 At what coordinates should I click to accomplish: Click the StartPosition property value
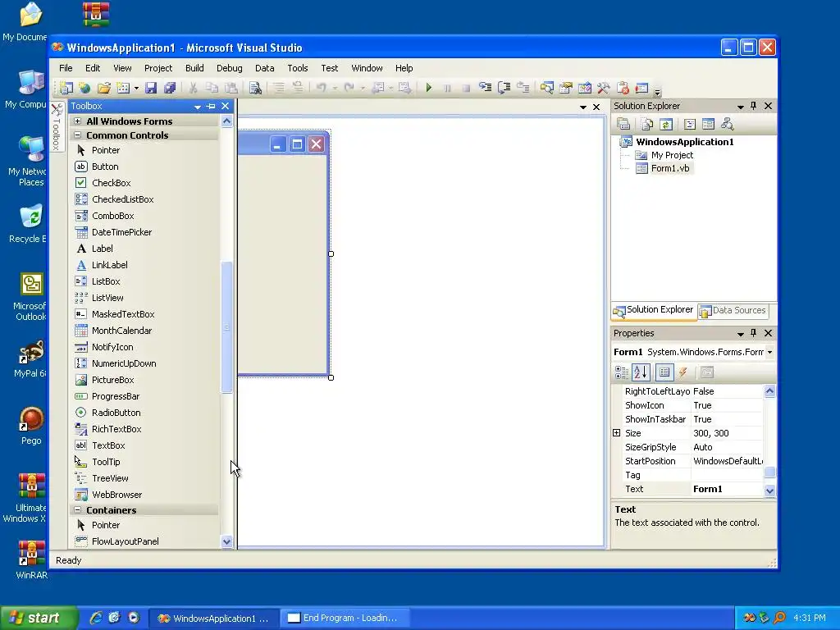tap(727, 461)
